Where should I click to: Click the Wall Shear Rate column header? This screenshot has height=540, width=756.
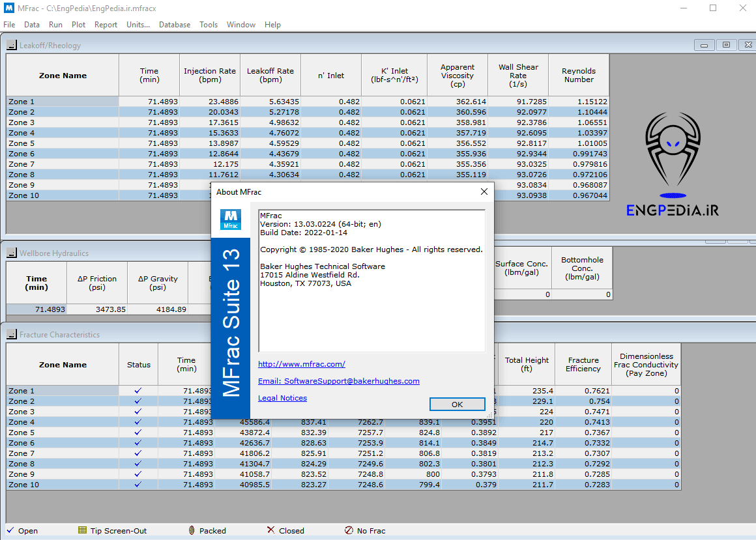[518, 75]
